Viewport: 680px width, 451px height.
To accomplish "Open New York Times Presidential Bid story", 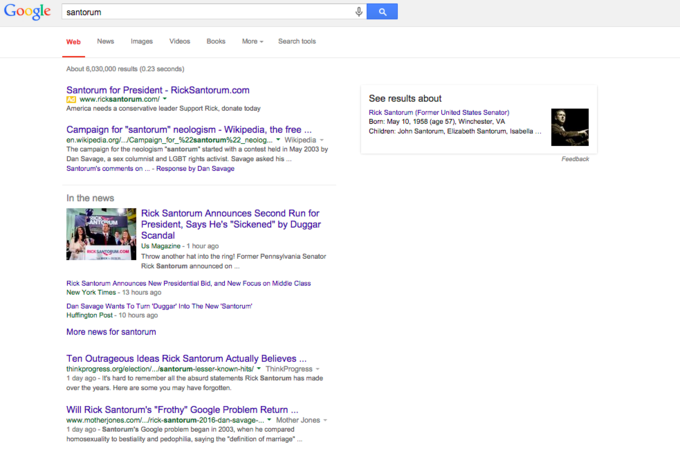I will (x=189, y=283).
